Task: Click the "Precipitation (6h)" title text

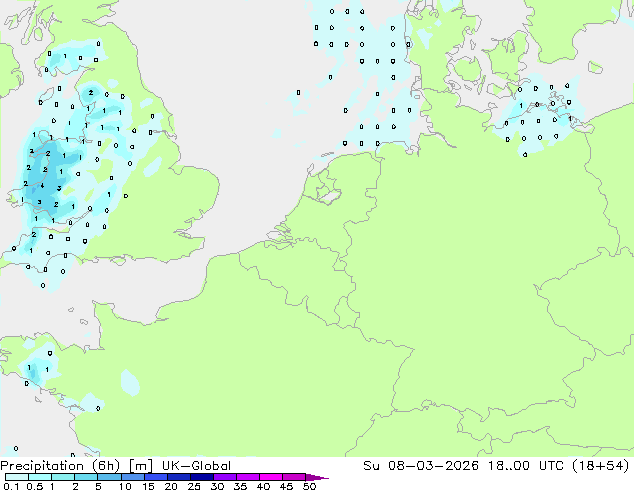Action: point(60,466)
